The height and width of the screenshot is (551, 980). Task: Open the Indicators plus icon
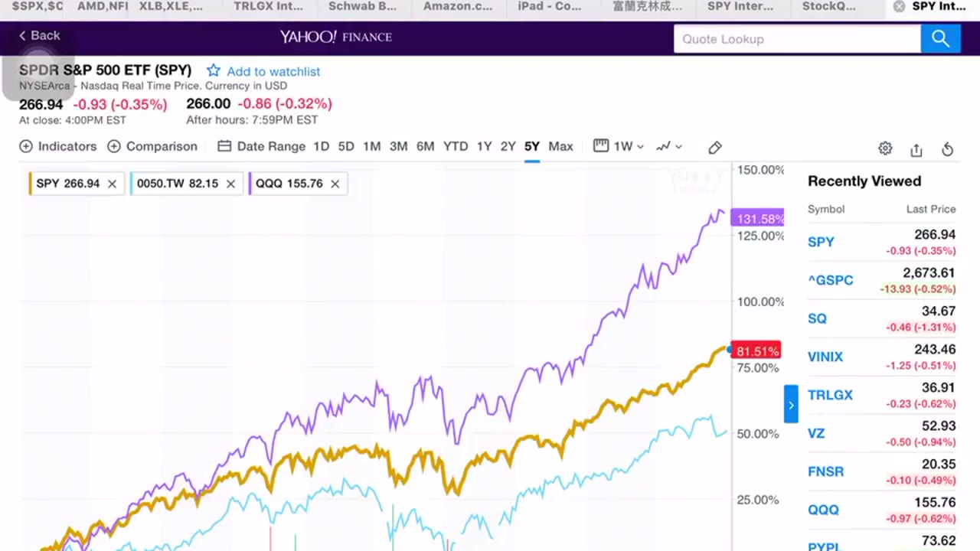pyautogui.click(x=26, y=146)
